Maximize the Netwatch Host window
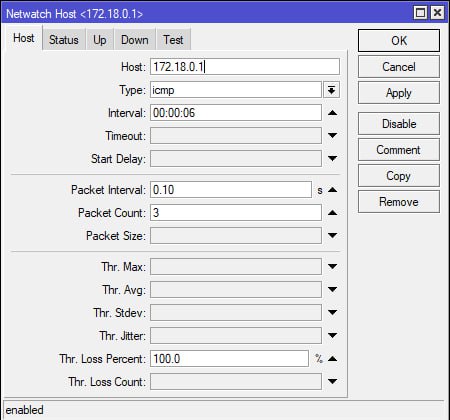Image resolution: width=450 pixels, height=420 pixels. [x=420, y=13]
